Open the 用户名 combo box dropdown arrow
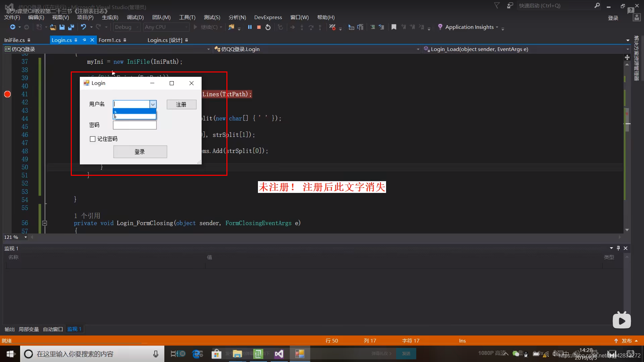The height and width of the screenshot is (362, 644). [x=153, y=104]
